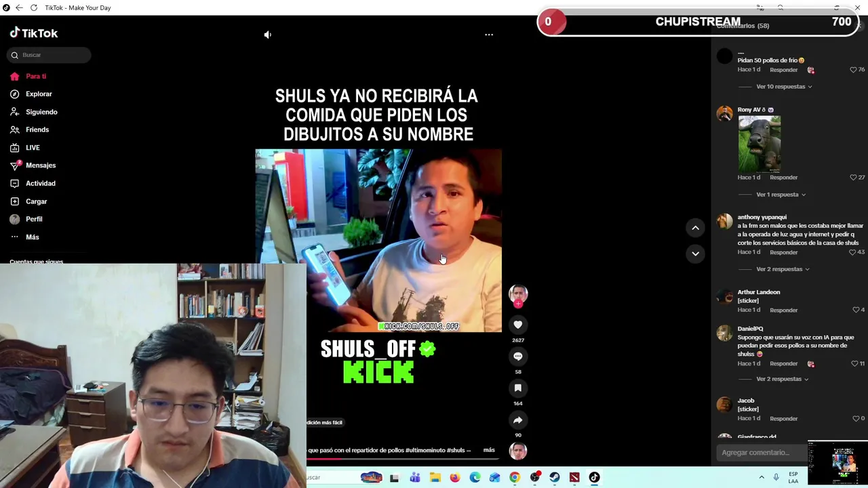
Task: Open Rony AV's profile avatar
Action: [725, 113]
